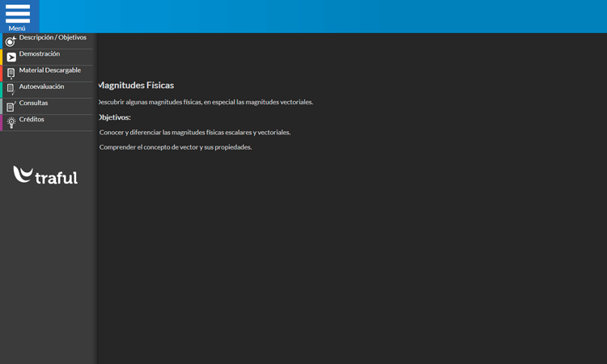Click the Objetivos subheading
The height and width of the screenshot is (364, 607).
click(x=114, y=117)
